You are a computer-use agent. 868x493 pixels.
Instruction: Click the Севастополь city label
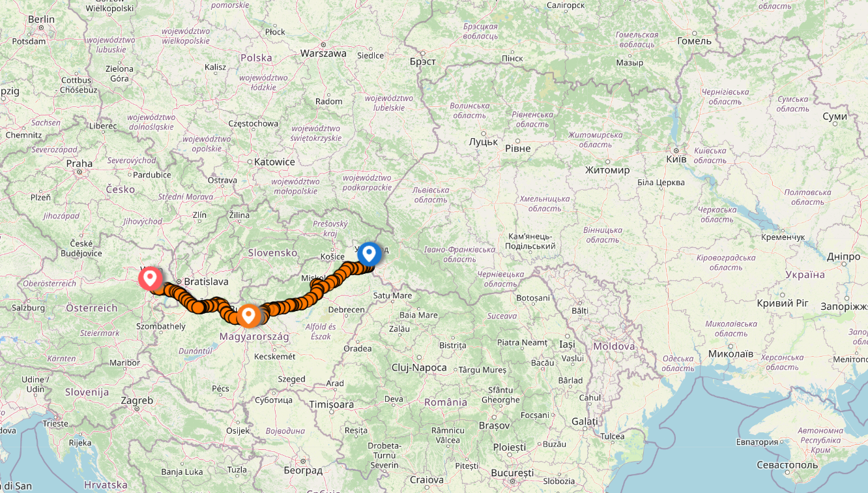pyautogui.click(x=787, y=465)
